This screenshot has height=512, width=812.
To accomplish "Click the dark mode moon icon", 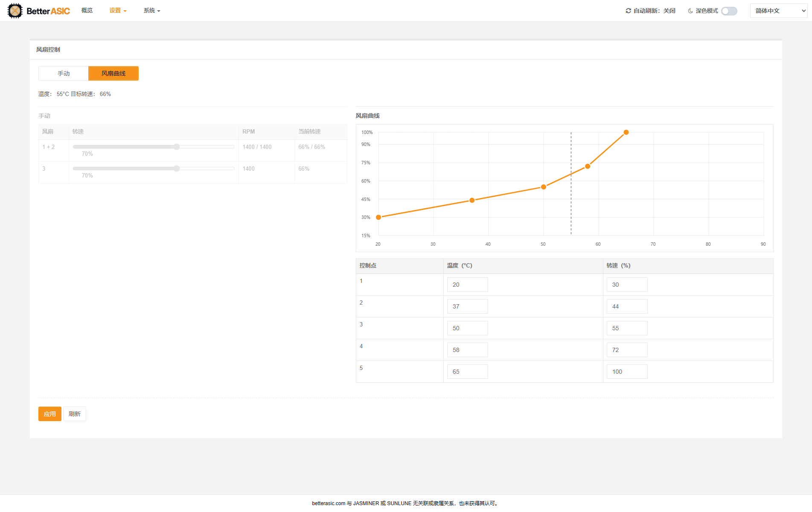I will click(x=690, y=11).
